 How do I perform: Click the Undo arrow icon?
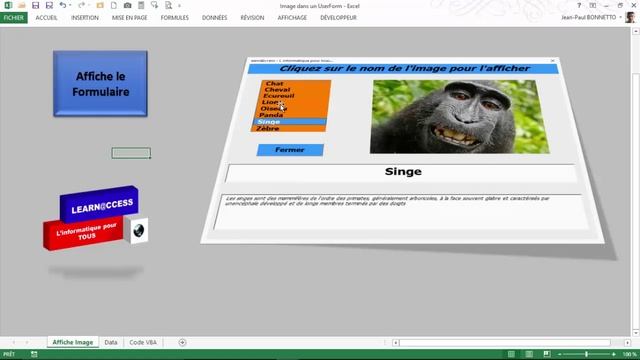(x=63, y=5)
